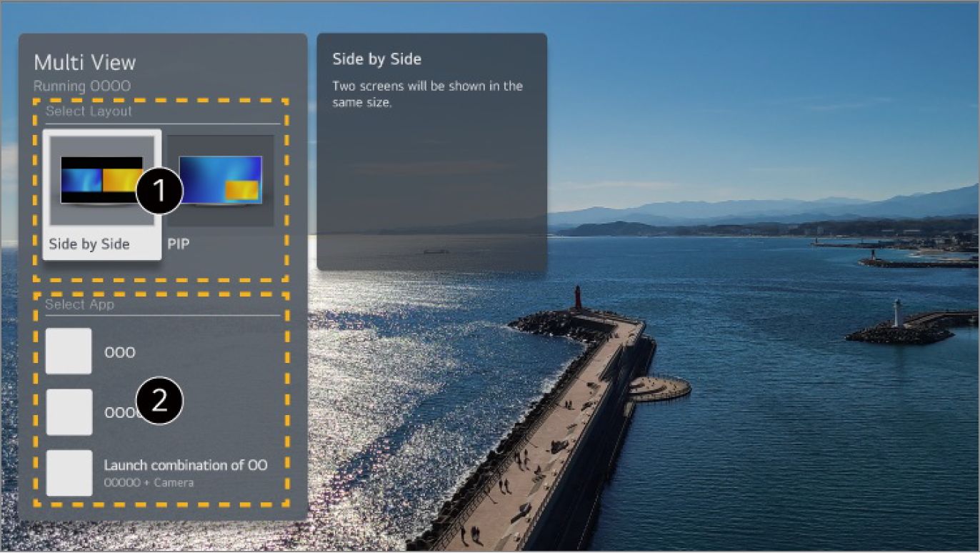Click the "Running OOOO" status text
The width and height of the screenshot is (980, 553).
(x=82, y=86)
